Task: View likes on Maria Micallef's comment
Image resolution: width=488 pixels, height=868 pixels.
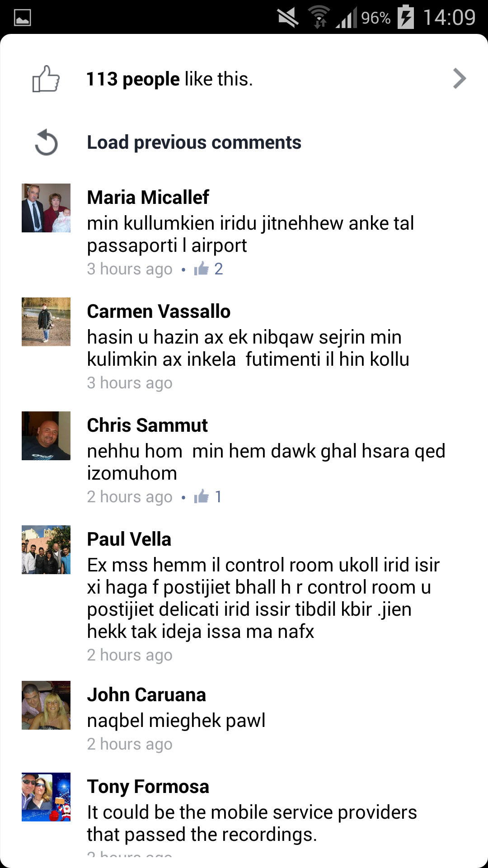Action: tap(208, 269)
